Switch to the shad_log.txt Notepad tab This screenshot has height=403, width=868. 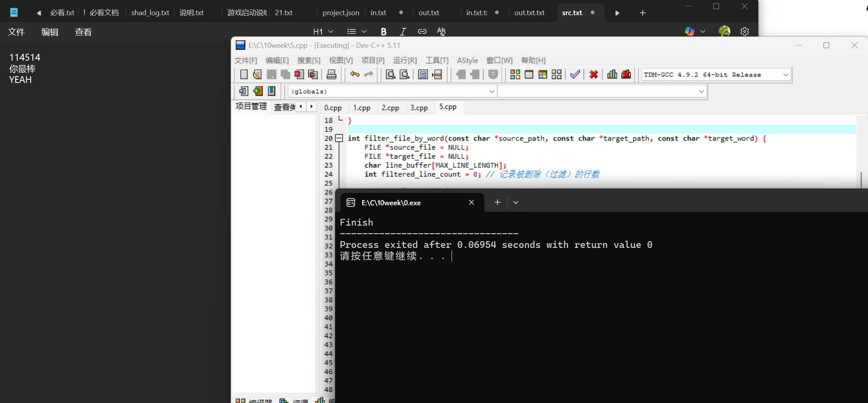[x=150, y=13]
